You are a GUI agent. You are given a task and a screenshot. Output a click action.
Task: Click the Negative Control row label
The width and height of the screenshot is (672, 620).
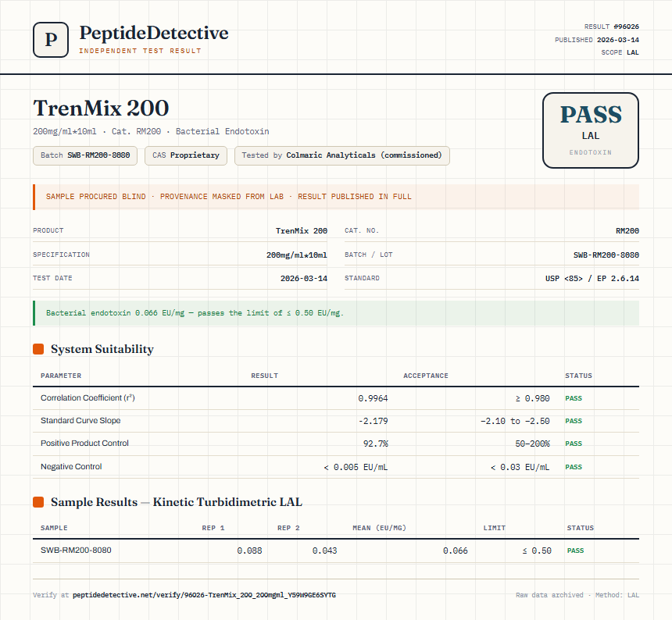71,467
